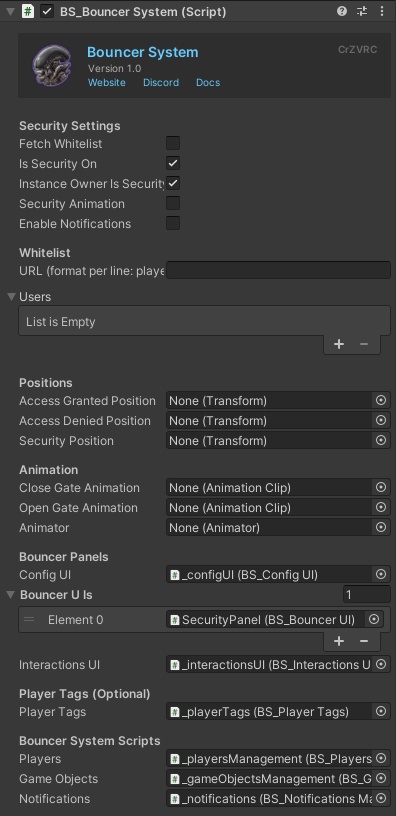This screenshot has height=816, width=396.
Task: Click the whitelist URL input field
Action: tap(278, 270)
